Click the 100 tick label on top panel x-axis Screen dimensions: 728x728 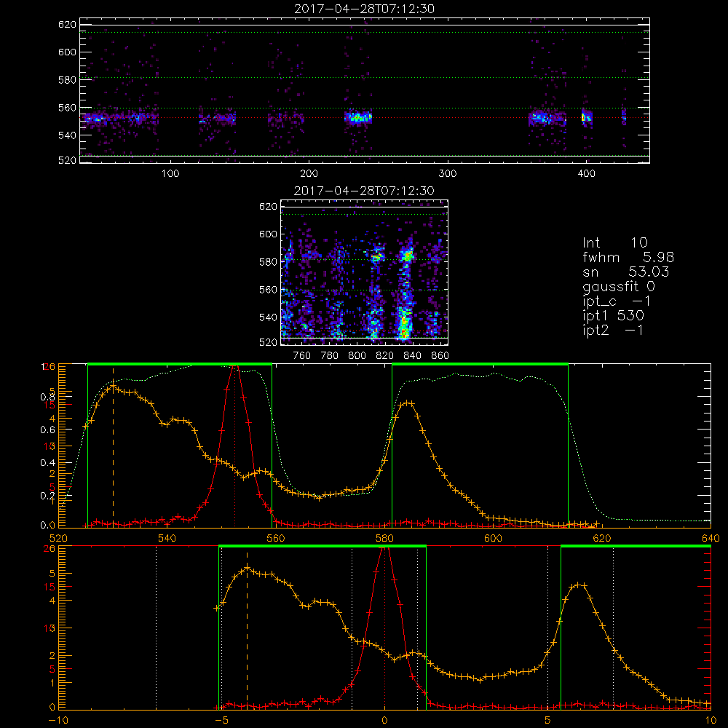(x=170, y=174)
